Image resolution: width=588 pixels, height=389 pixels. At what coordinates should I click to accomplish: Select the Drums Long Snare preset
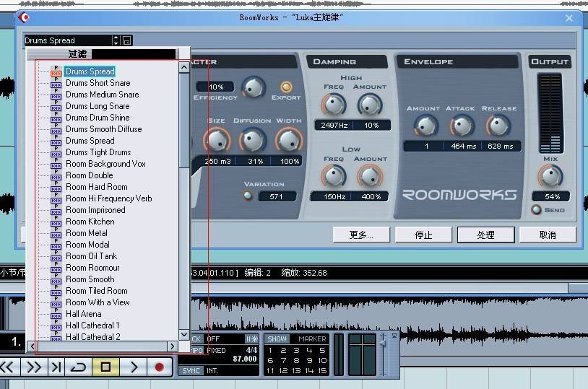[98, 106]
